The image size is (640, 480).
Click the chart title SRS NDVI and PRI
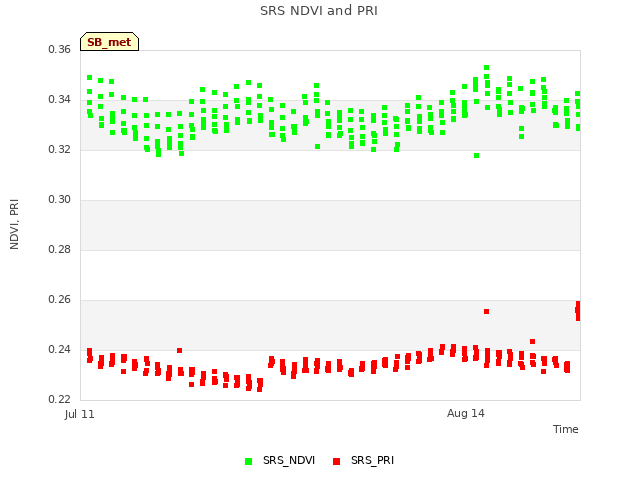pyautogui.click(x=319, y=11)
